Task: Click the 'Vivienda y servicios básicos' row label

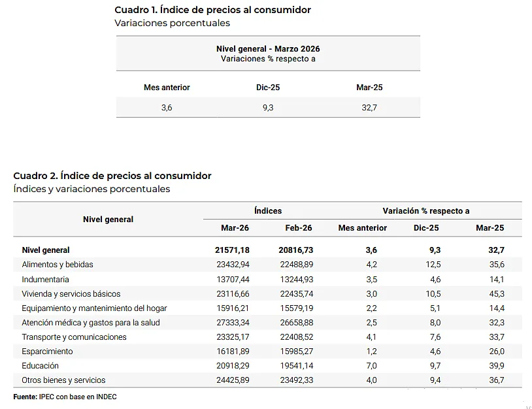Action: pos(71,294)
